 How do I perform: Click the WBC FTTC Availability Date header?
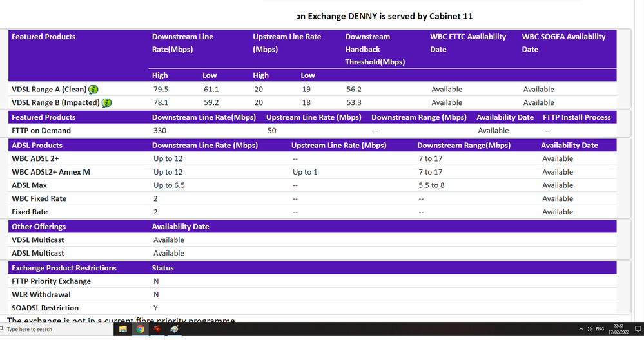tap(468, 42)
